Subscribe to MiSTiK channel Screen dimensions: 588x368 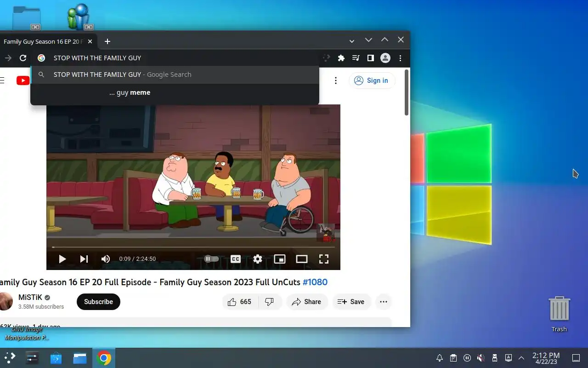point(98,302)
